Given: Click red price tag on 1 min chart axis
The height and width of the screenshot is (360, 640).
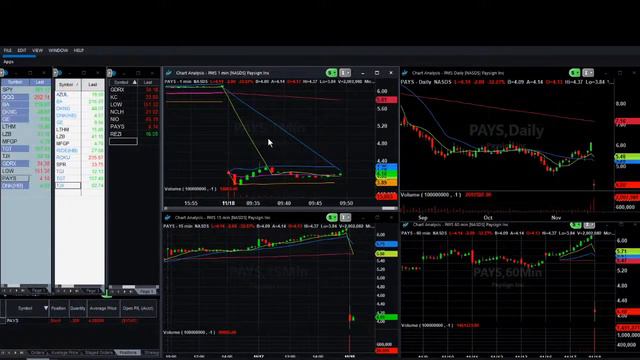Looking at the screenshot, I should coord(386,100).
